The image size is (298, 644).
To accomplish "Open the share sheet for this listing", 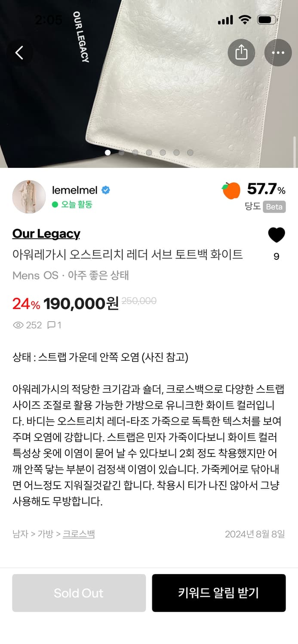I will [242, 52].
